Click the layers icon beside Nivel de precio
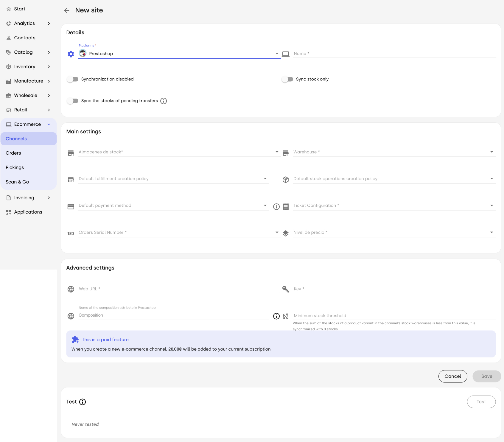The height and width of the screenshot is (442, 504). [x=286, y=233]
